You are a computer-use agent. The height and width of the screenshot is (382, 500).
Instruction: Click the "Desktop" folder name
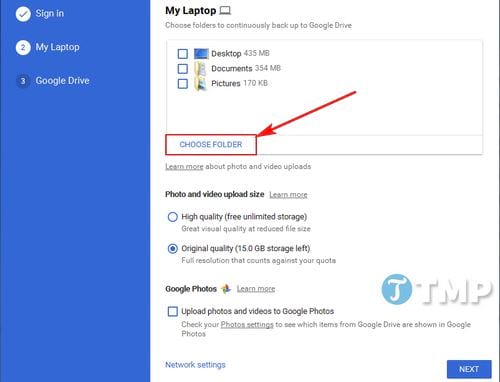(x=226, y=54)
